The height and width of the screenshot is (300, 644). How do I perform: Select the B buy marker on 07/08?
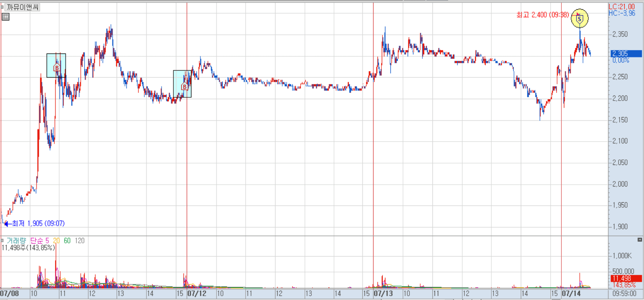56,67
